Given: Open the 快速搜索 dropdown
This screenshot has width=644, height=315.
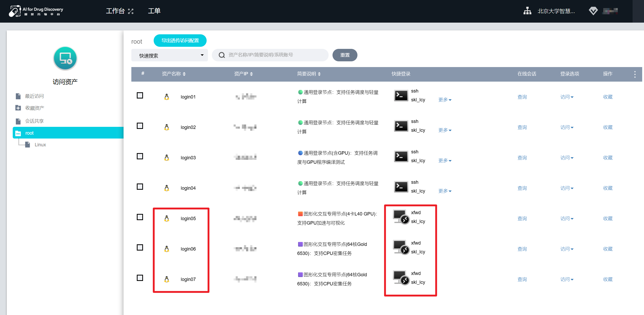Looking at the screenshot, I should 170,55.
